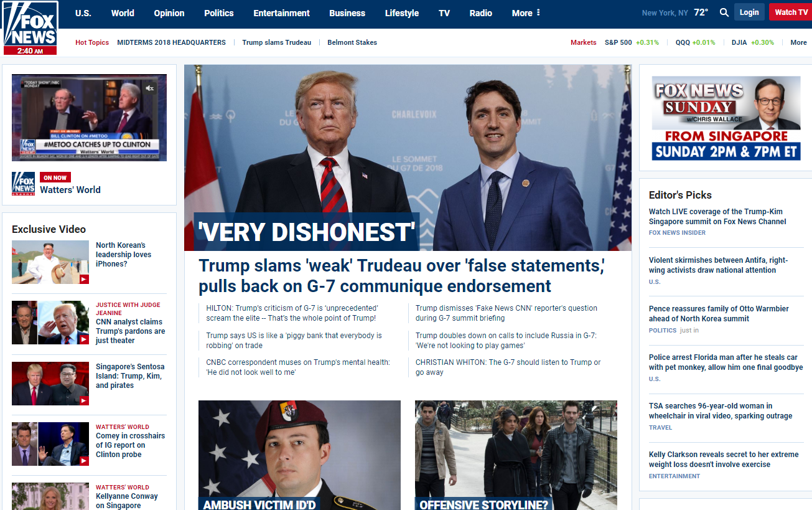Open the AMBUSH VICTIM ID'D story image
The width and height of the screenshot is (812, 510).
[299, 455]
